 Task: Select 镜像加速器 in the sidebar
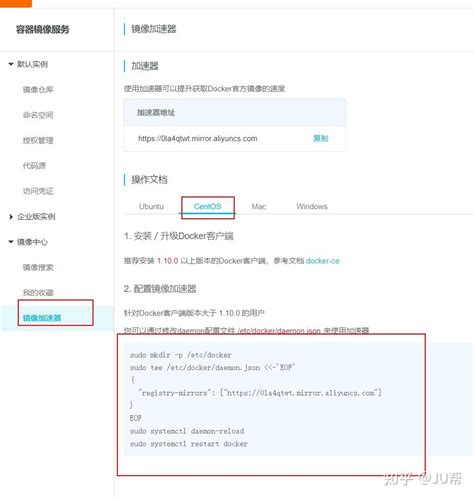click(42, 318)
